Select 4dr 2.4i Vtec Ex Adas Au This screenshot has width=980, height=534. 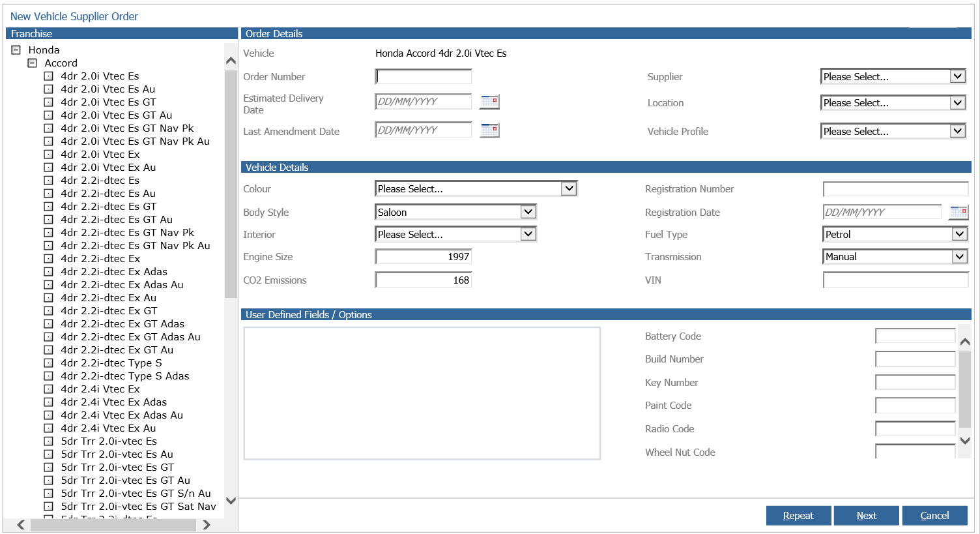[122, 415]
